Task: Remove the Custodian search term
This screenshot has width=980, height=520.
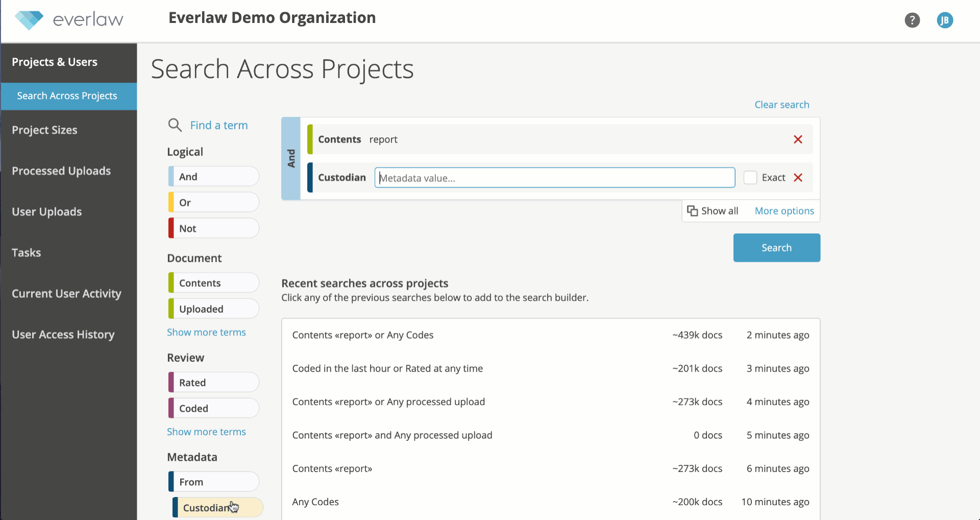Action: (798, 178)
